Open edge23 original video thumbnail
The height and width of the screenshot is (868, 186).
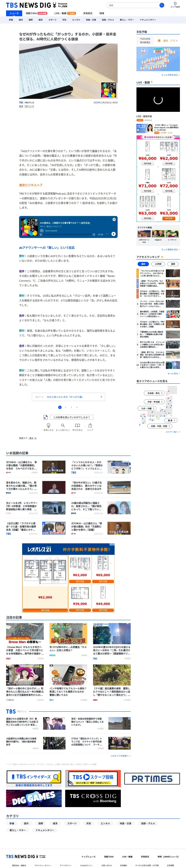click(158, 234)
